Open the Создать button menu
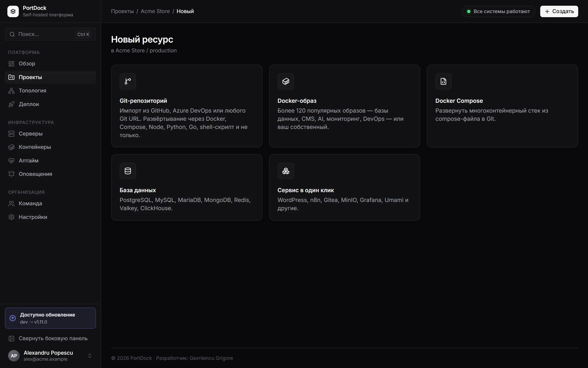588x368 pixels. 559,11
